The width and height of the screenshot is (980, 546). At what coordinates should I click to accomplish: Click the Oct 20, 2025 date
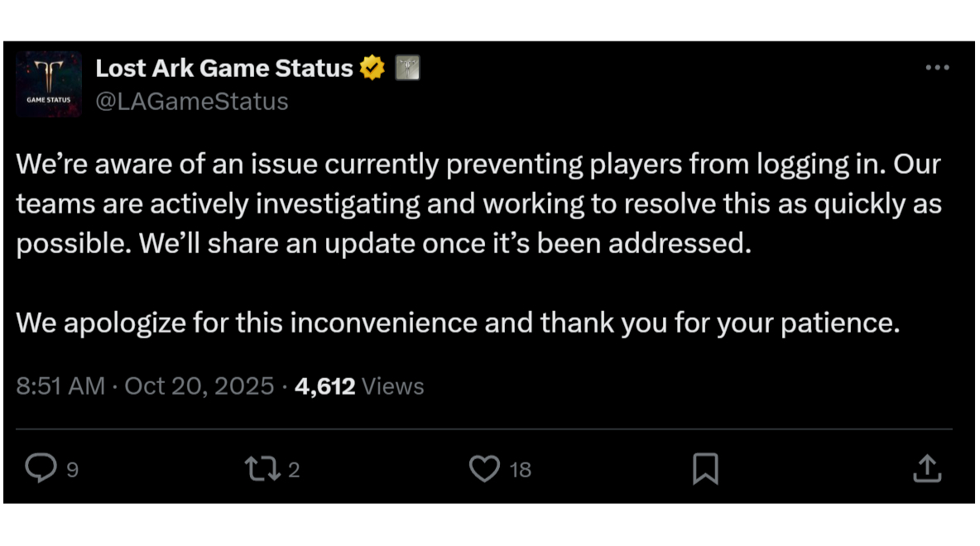point(199,386)
